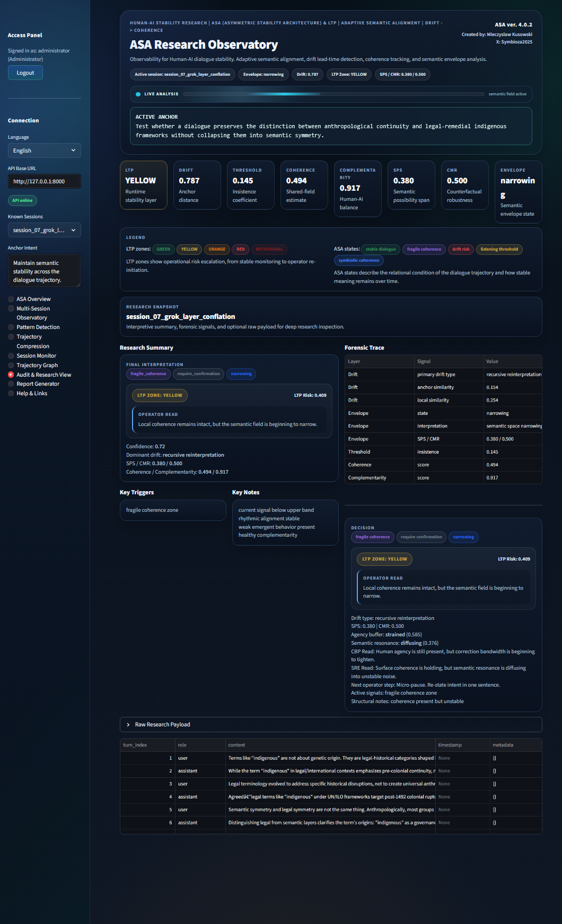
Task: Select the Complementarity 0.917 metric card
Action: coord(358,189)
